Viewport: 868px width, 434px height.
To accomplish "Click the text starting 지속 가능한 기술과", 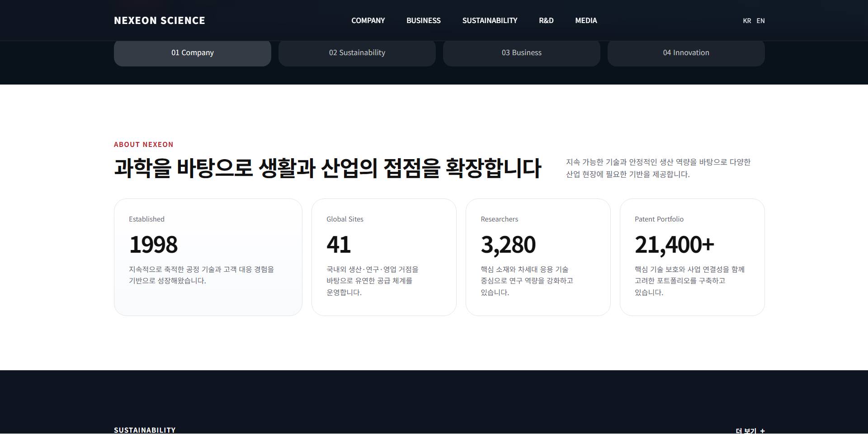I will tap(658, 168).
